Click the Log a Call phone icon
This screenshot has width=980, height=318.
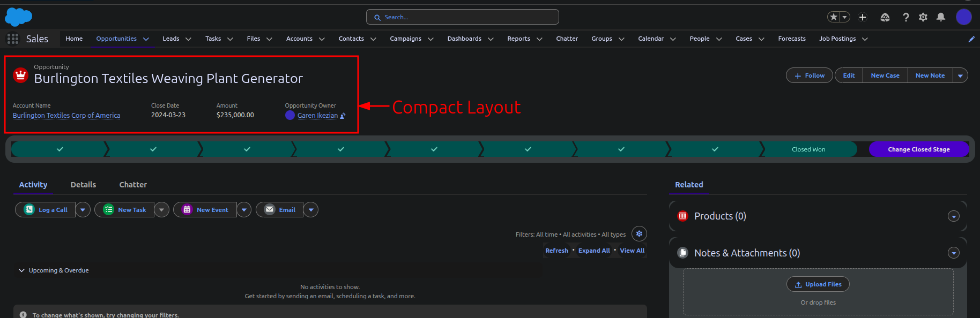tap(29, 209)
